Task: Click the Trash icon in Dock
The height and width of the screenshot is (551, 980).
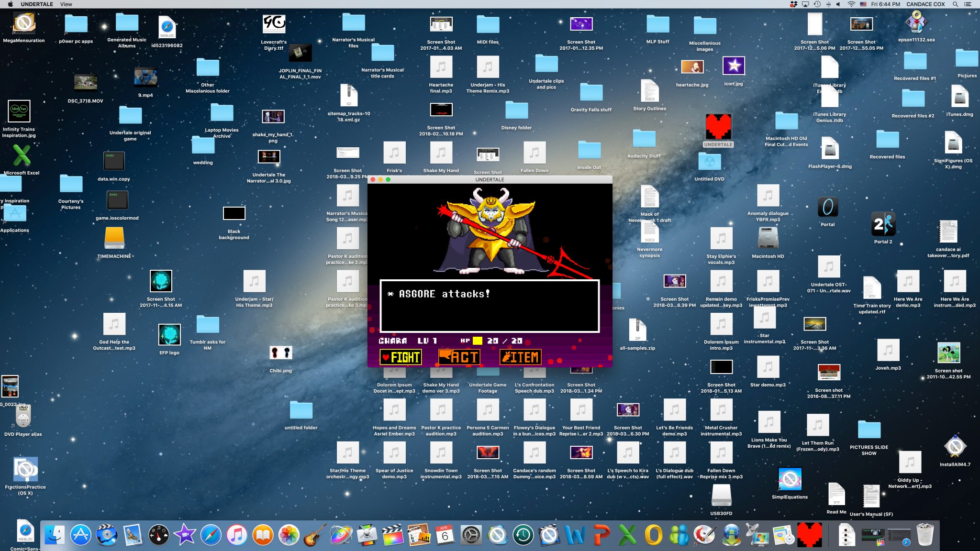Action: click(924, 534)
